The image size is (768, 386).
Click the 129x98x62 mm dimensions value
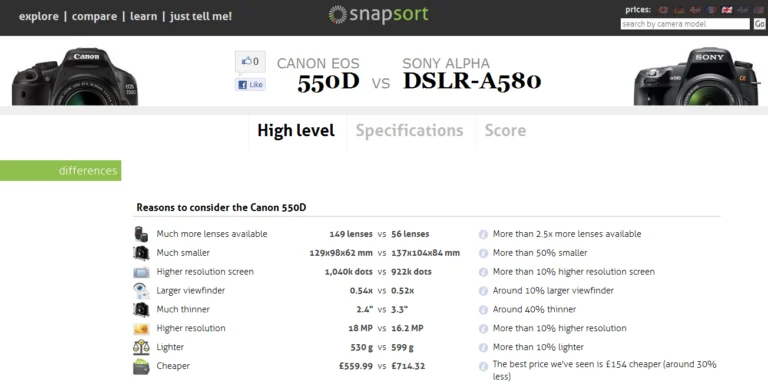341,253
